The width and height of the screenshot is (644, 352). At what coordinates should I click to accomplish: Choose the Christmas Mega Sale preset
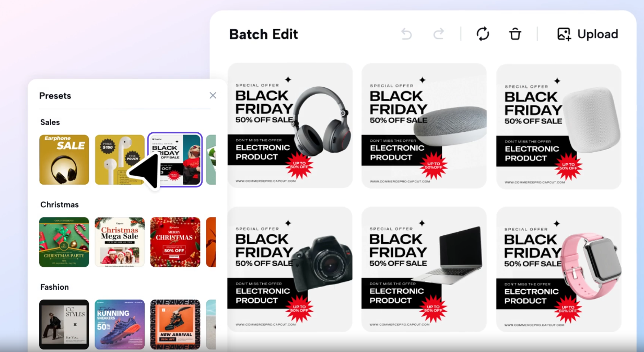coord(120,242)
